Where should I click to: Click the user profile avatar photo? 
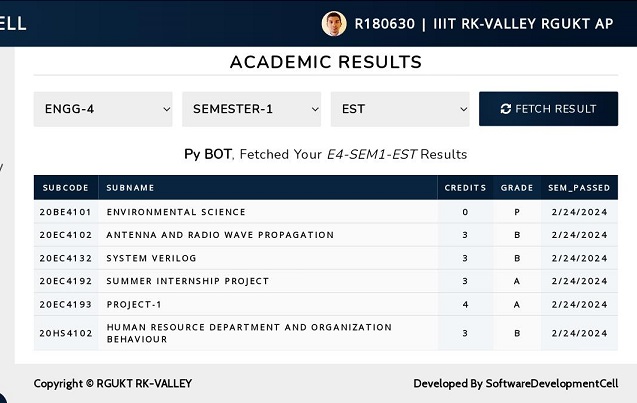[x=334, y=24]
